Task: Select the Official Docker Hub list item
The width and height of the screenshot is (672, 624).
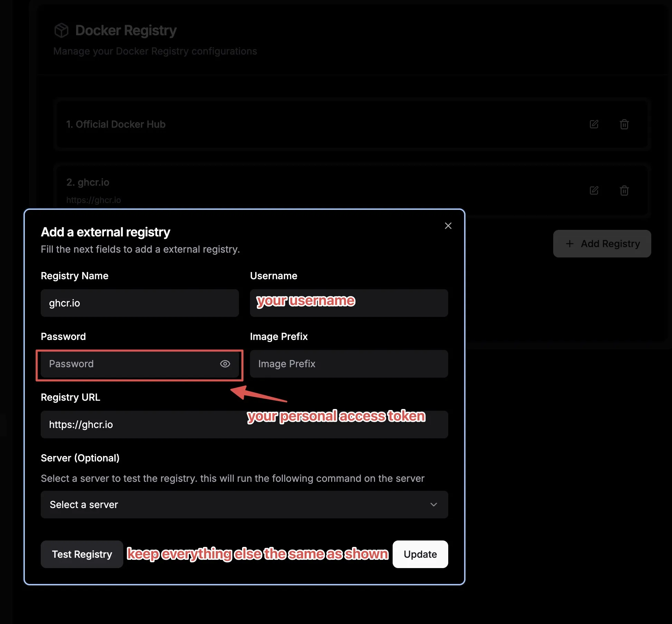Action: tap(311, 124)
